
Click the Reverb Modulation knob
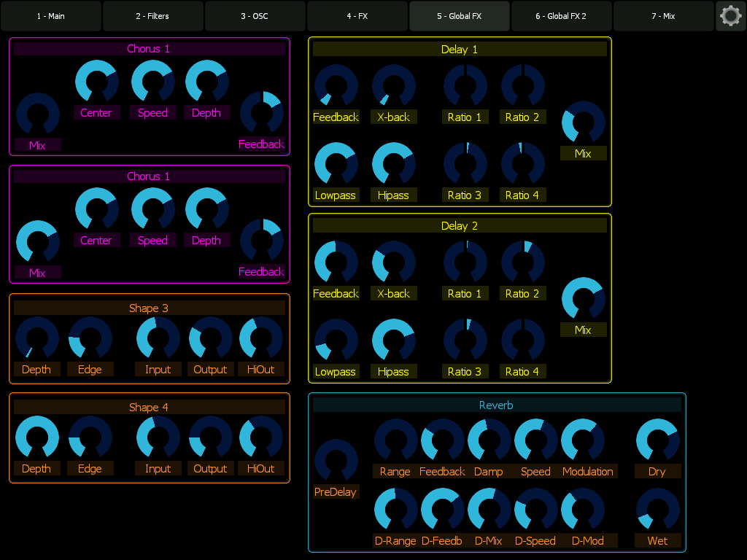(x=583, y=440)
